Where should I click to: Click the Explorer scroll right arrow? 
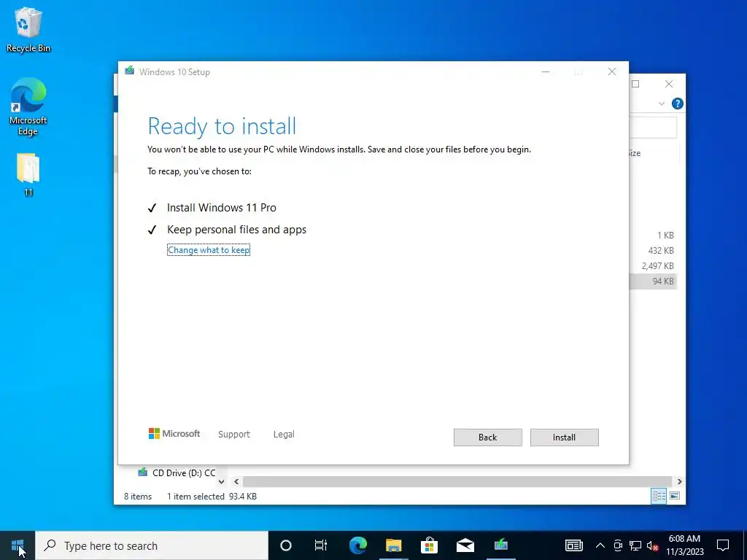[x=679, y=481]
